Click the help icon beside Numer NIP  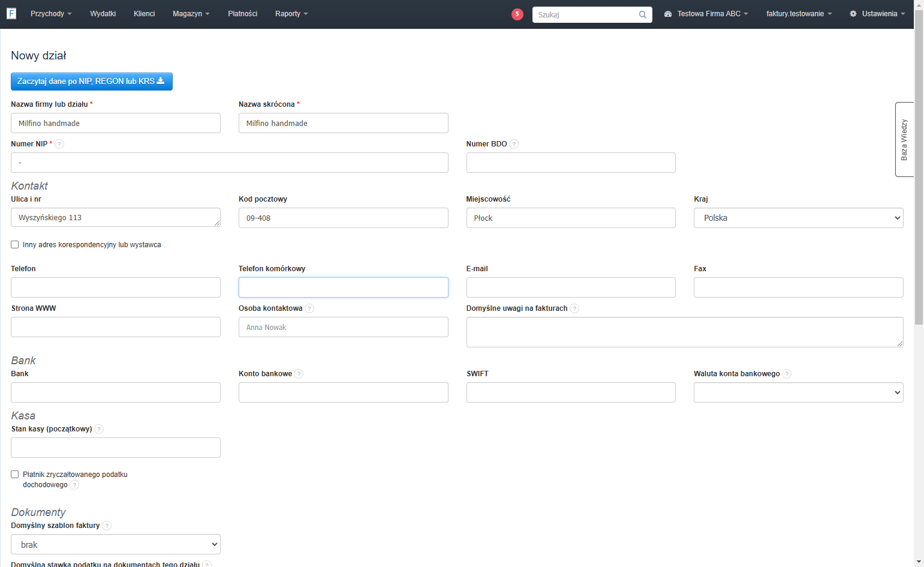click(59, 144)
